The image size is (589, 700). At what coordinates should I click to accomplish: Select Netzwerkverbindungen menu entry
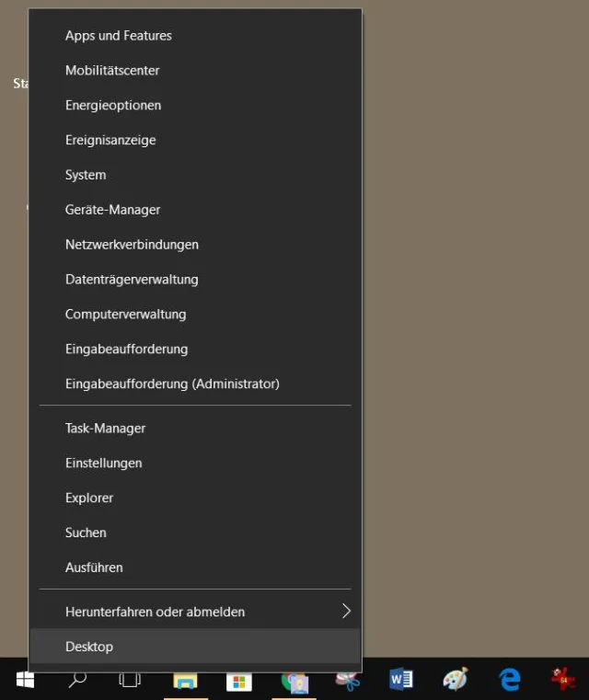click(x=132, y=245)
